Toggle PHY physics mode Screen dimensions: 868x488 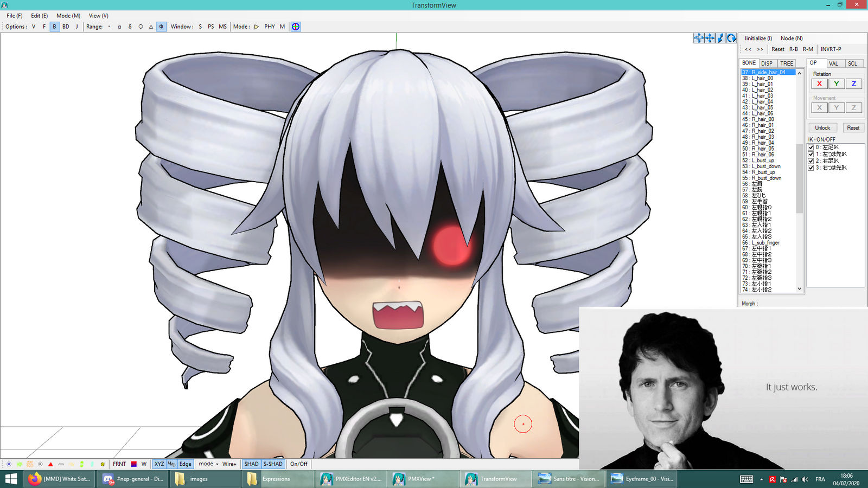coord(270,27)
